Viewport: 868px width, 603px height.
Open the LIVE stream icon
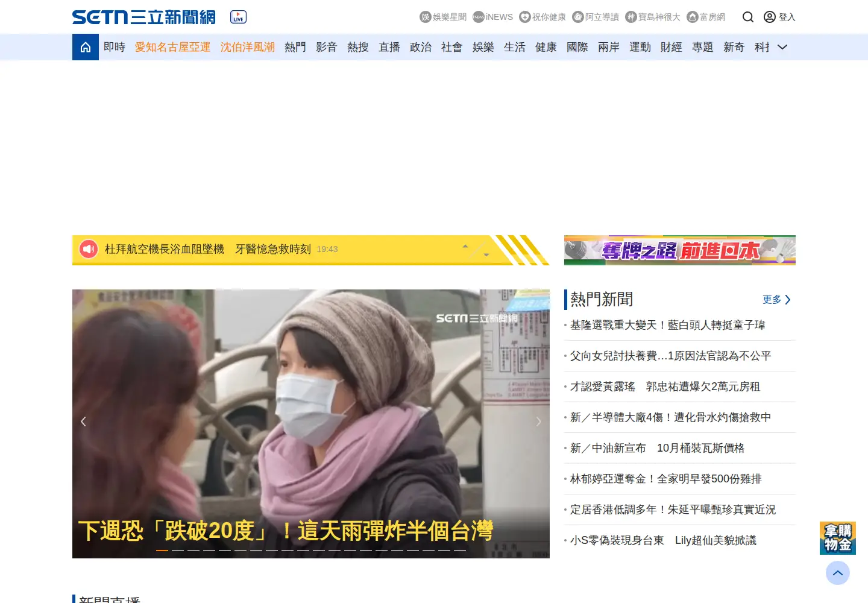coord(238,17)
